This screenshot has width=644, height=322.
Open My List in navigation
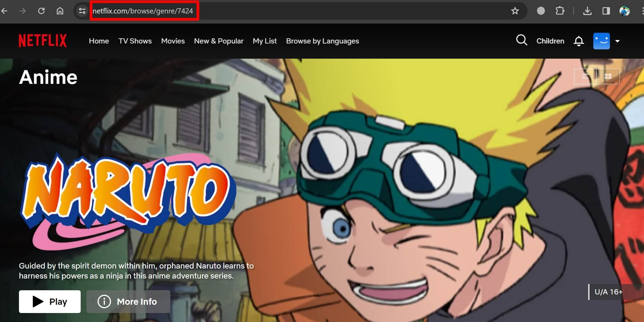265,41
